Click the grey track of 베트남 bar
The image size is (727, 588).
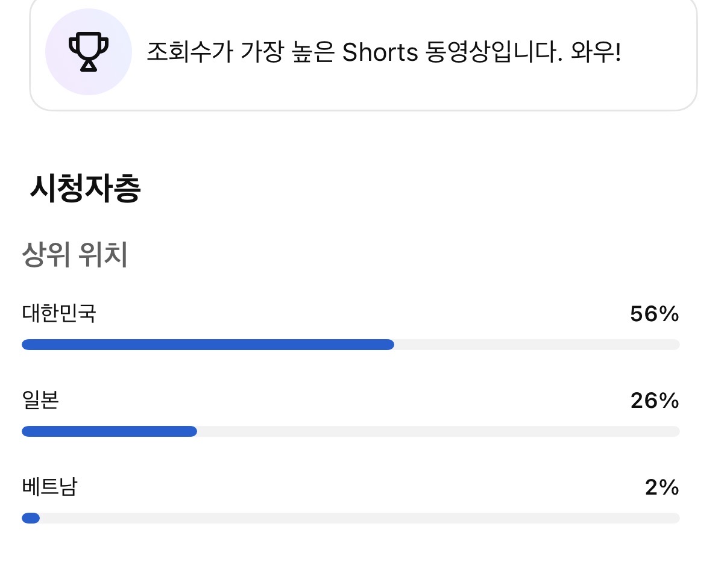(x=360, y=518)
